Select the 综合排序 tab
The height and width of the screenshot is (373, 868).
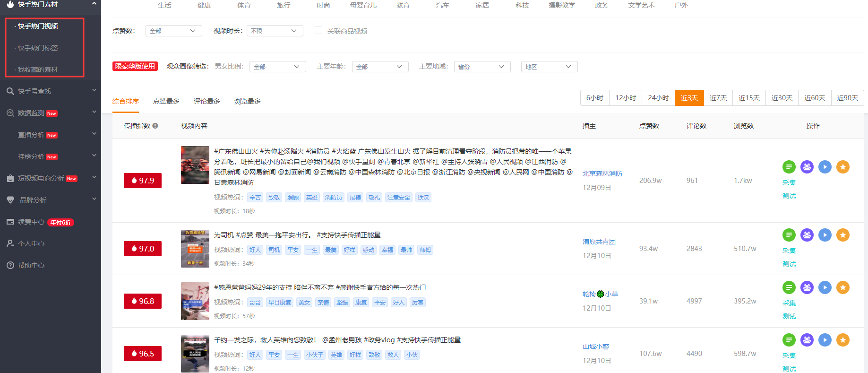pyautogui.click(x=126, y=101)
